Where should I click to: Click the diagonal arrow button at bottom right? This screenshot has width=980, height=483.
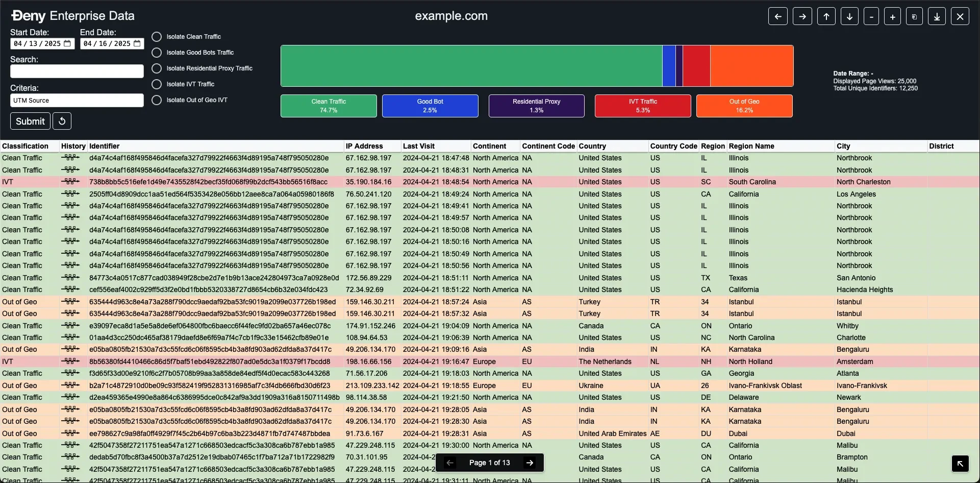point(960,464)
